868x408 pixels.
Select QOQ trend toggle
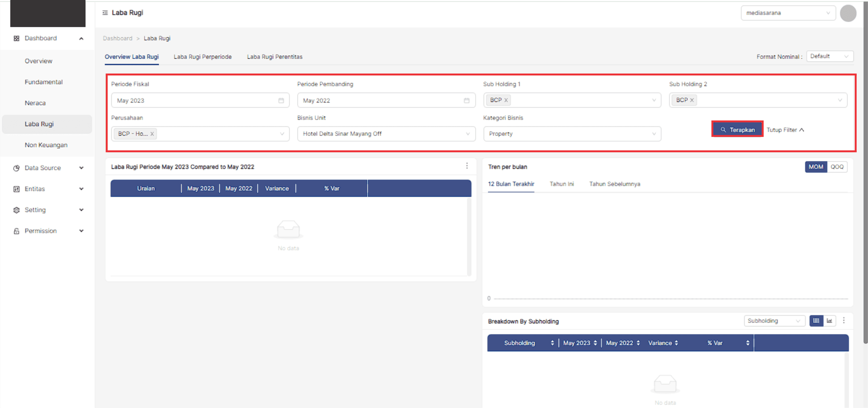pyautogui.click(x=837, y=167)
